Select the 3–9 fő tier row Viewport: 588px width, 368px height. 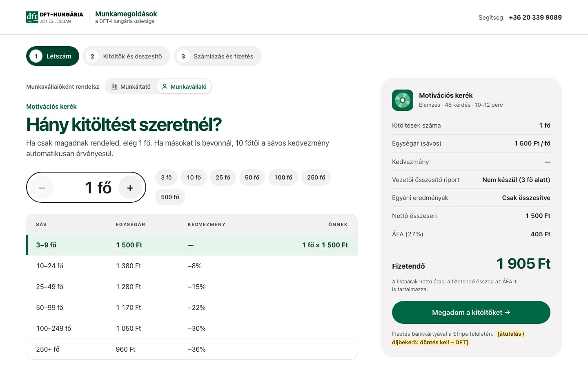click(x=192, y=245)
